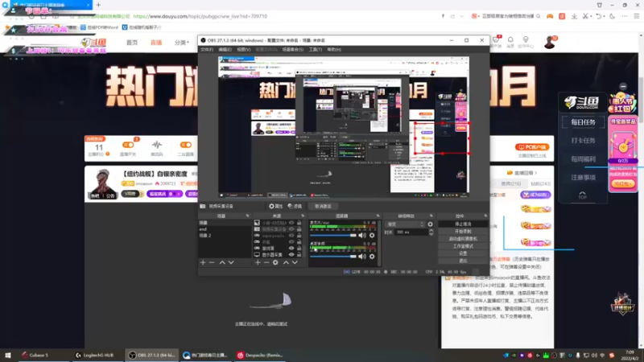
Task: Move the scene down in the Scenes list
Action: pyautogui.click(x=231, y=262)
